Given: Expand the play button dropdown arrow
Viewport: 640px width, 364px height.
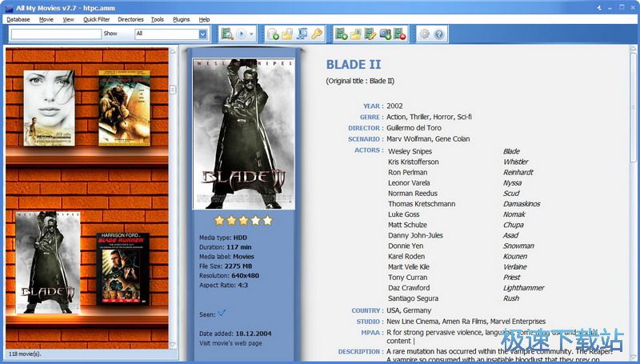Looking at the screenshot, I should tap(251, 34).
